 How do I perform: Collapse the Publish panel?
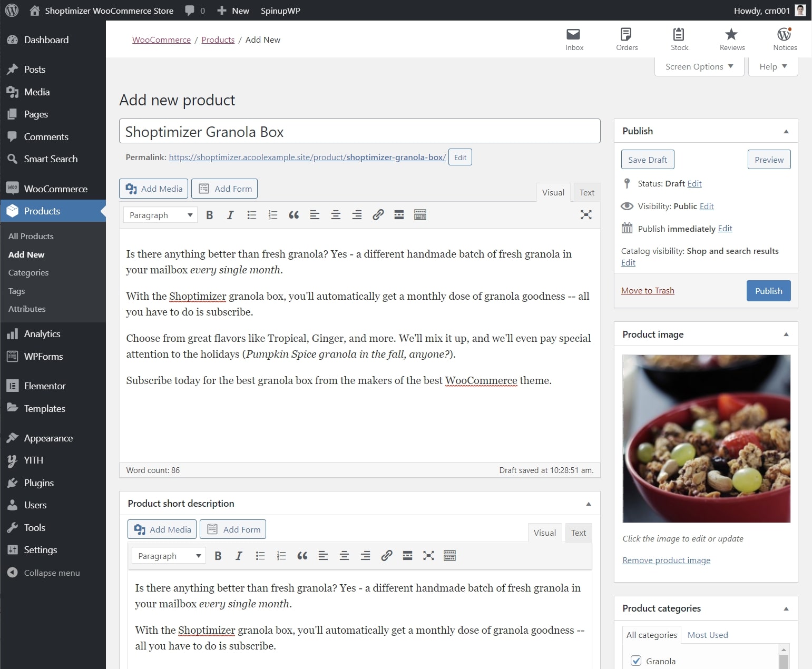[786, 131]
